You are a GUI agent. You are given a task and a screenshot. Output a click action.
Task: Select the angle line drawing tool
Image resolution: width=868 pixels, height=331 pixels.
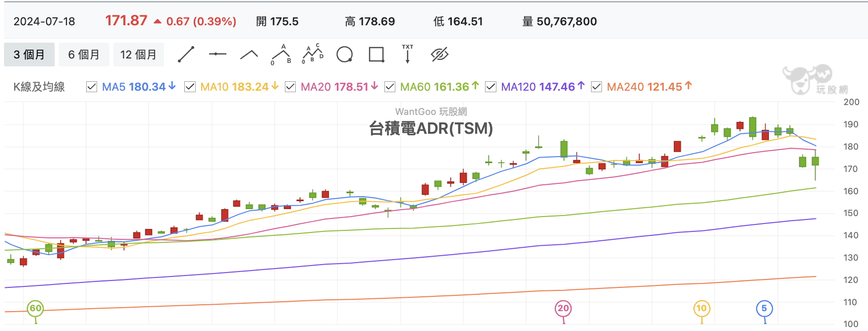coord(249,55)
